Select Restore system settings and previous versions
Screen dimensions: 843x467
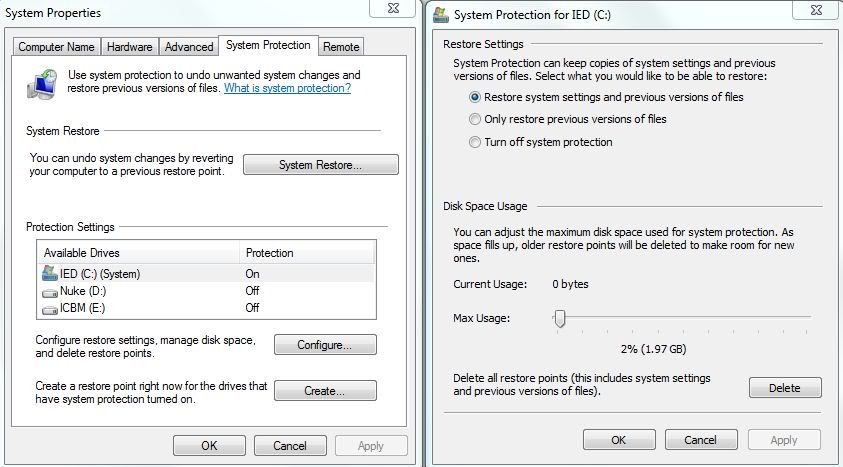click(475, 98)
